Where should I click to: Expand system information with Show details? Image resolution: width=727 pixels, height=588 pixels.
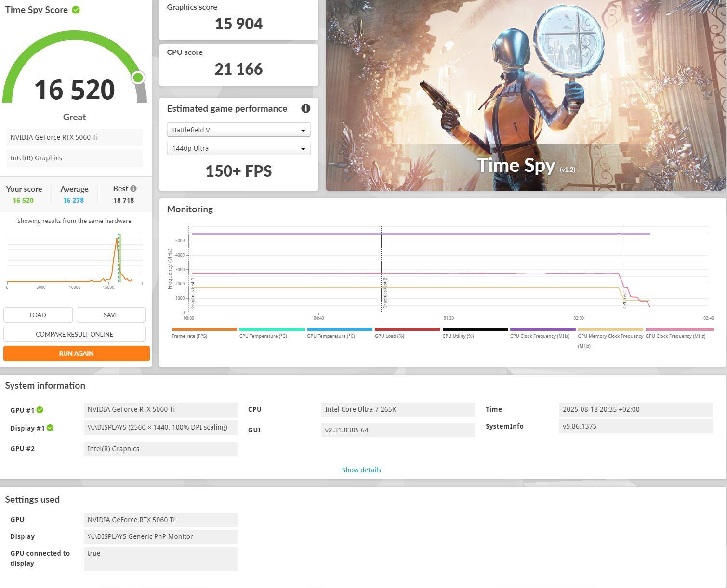(x=361, y=470)
